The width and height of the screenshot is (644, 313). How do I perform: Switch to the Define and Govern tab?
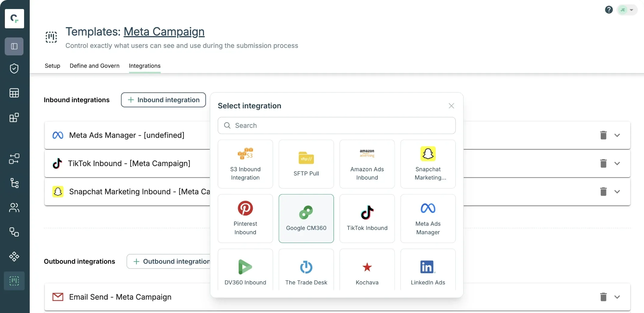pyautogui.click(x=94, y=66)
